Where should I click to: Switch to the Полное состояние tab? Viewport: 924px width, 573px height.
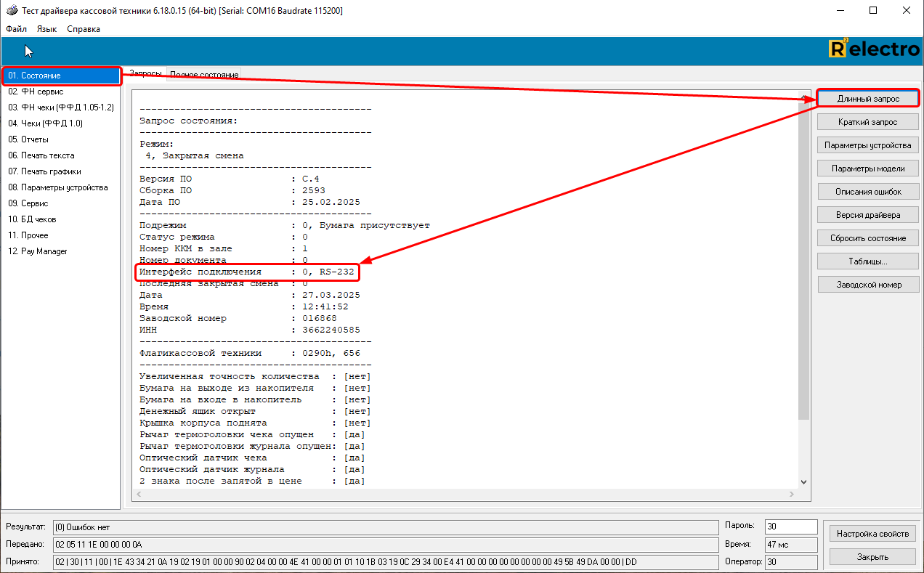204,75
